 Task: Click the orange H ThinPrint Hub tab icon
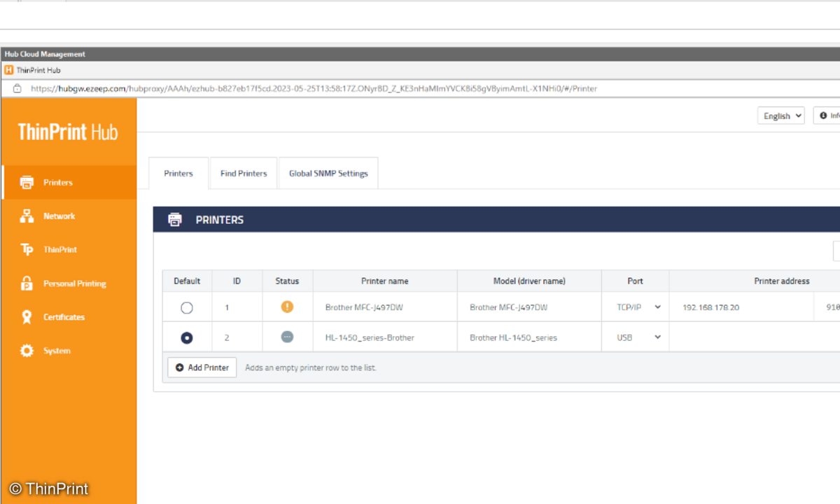tap(8, 70)
